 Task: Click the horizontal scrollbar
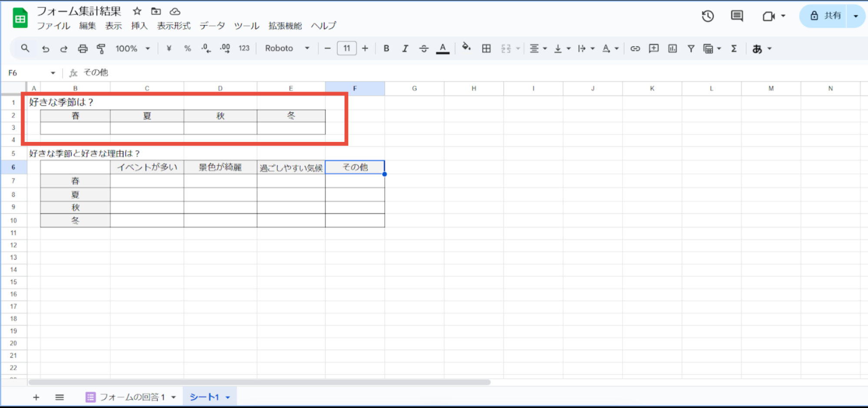[259, 382]
